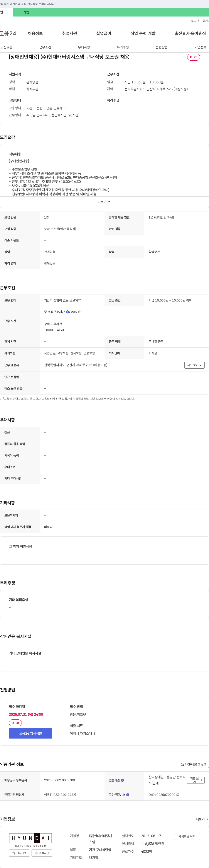Open the 실업급여 menu
This screenshot has width=209, height=868.
(104, 33)
